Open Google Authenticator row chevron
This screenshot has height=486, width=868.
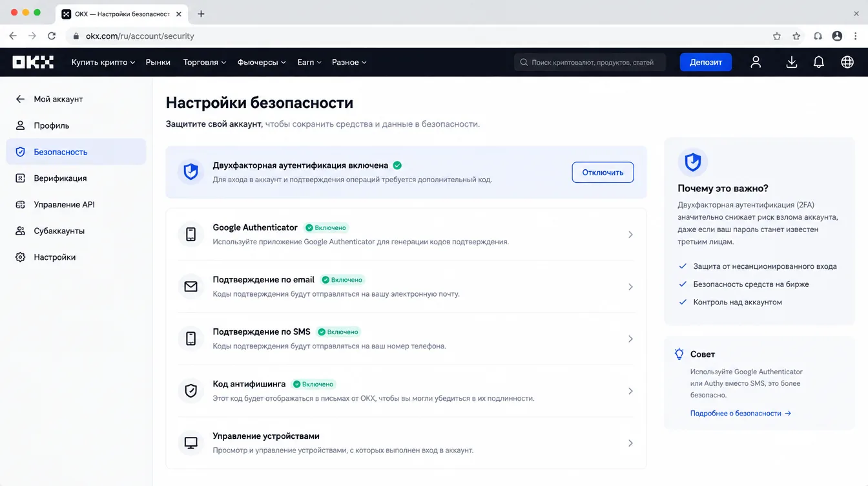pyautogui.click(x=631, y=235)
